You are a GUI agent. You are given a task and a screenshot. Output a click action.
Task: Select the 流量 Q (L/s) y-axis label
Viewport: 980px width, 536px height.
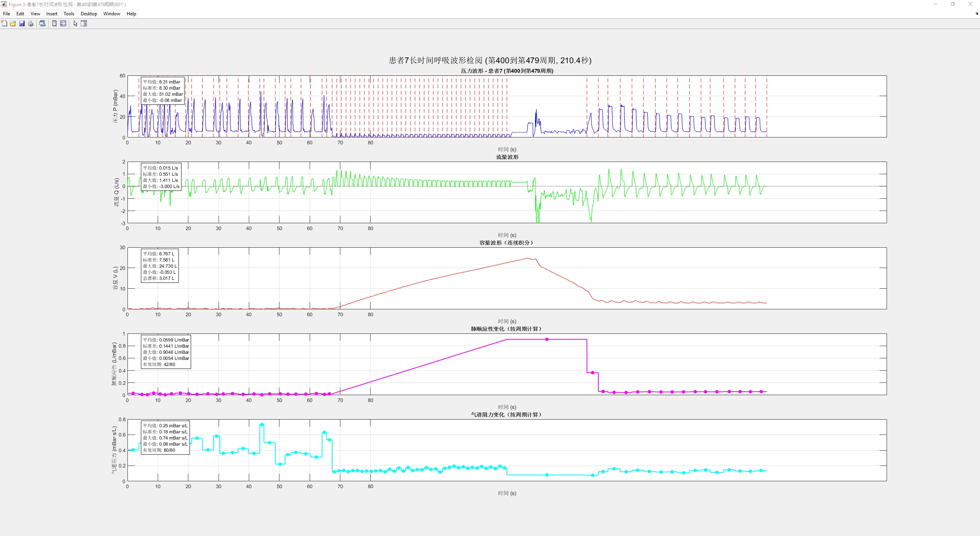116,192
